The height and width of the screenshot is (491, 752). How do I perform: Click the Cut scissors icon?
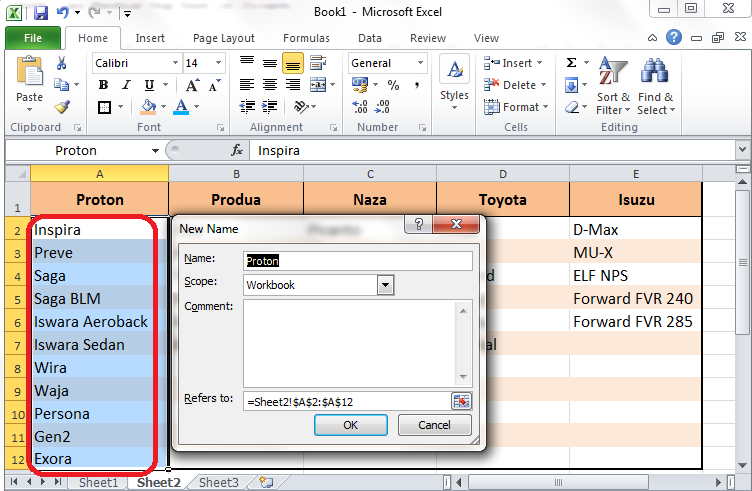(61, 63)
